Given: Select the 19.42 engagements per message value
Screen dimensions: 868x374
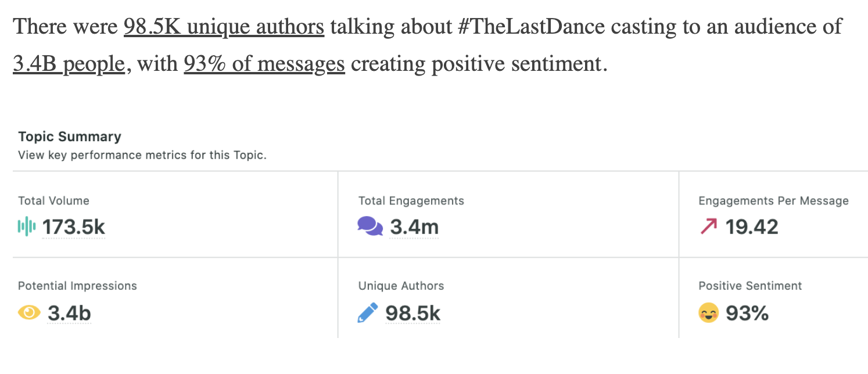Looking at the screenshot, I should pos(752,226).
